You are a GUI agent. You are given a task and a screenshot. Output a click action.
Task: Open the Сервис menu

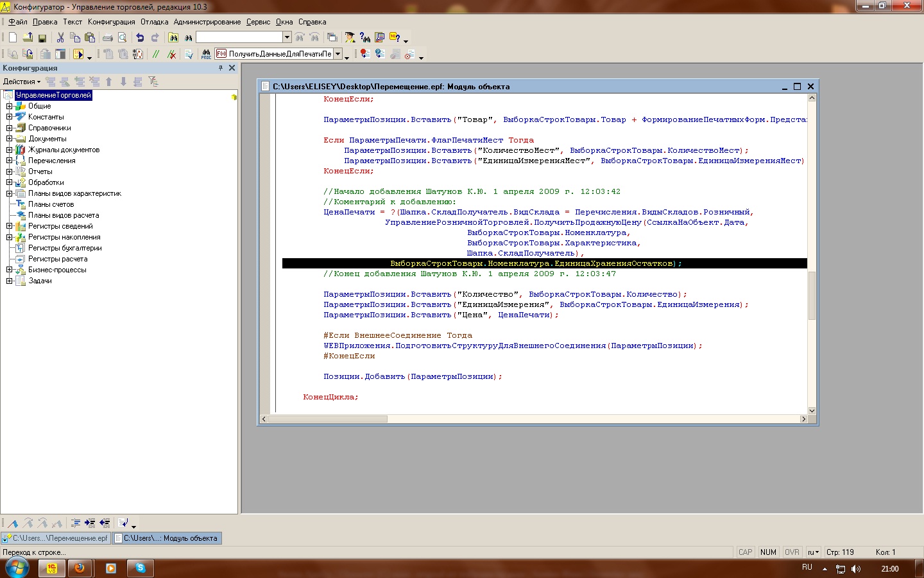(x=258, y=22)
